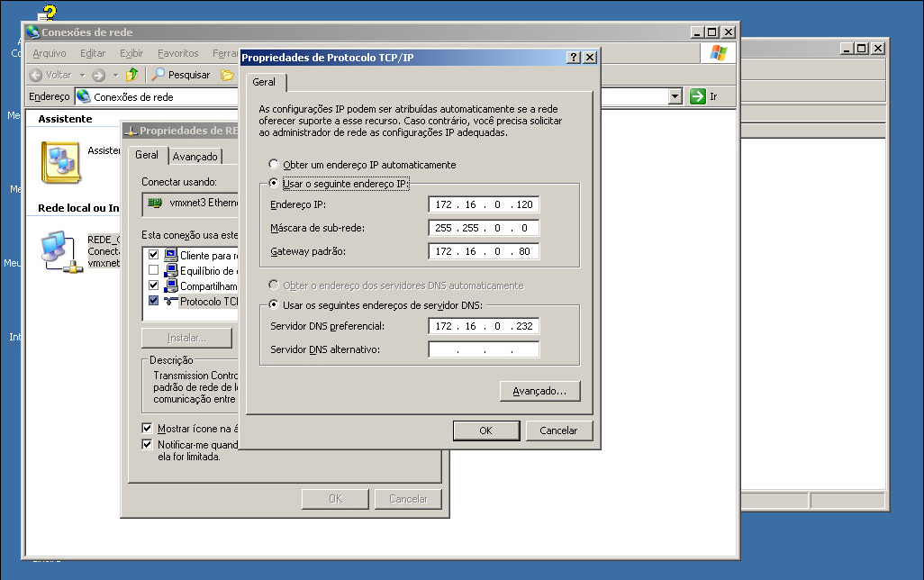The width and height of the screenshot is (924, 580).
Task: Click the Pesquisar search toolbar button
Action: (181, 75)
